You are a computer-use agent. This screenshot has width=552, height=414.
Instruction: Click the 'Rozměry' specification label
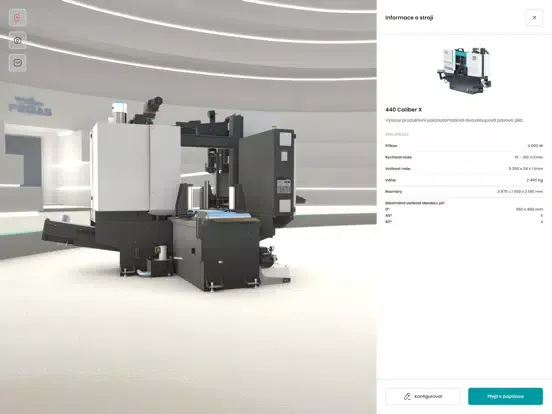(393, 192)
